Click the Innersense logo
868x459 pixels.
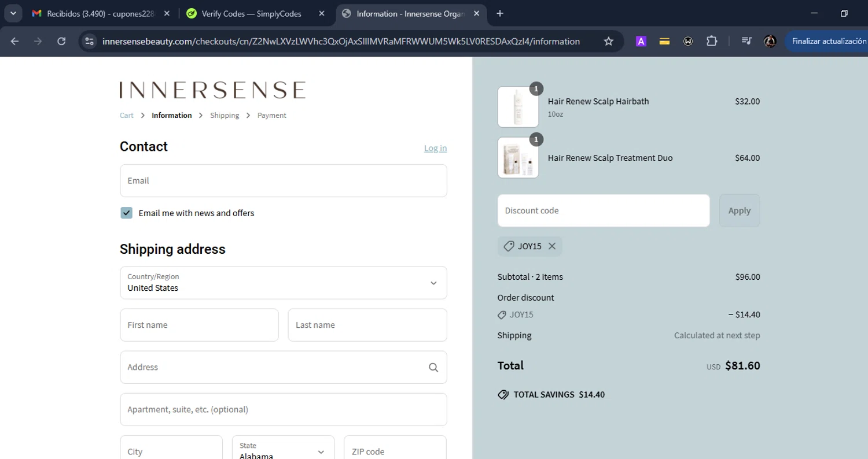coord(212,90)
